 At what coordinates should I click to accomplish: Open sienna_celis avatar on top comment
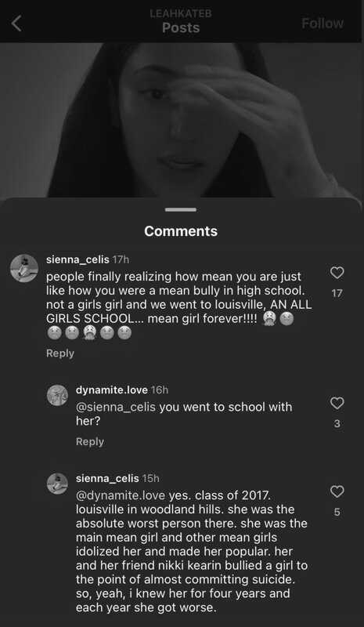click(24, 268)
